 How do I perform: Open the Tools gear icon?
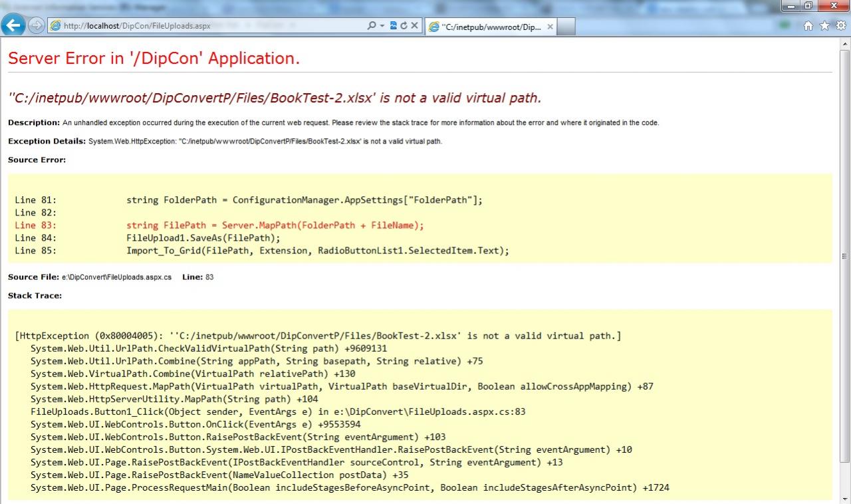point(840,26)
